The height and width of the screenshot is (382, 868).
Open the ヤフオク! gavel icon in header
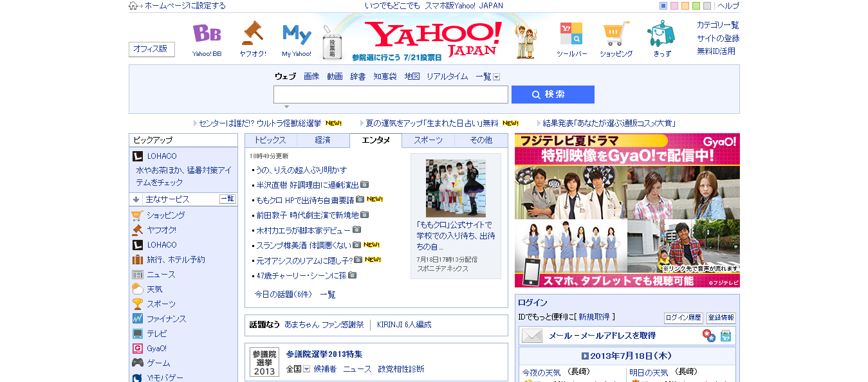click(x=252, y=33)
